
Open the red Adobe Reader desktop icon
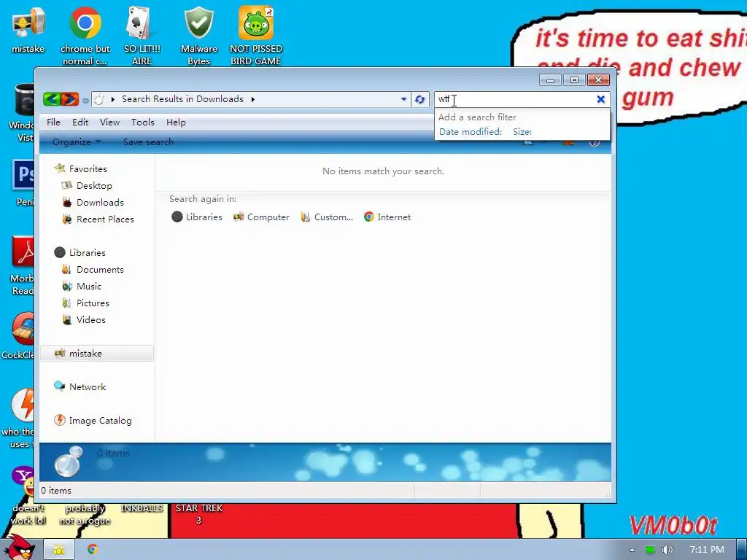coord(23,265)
